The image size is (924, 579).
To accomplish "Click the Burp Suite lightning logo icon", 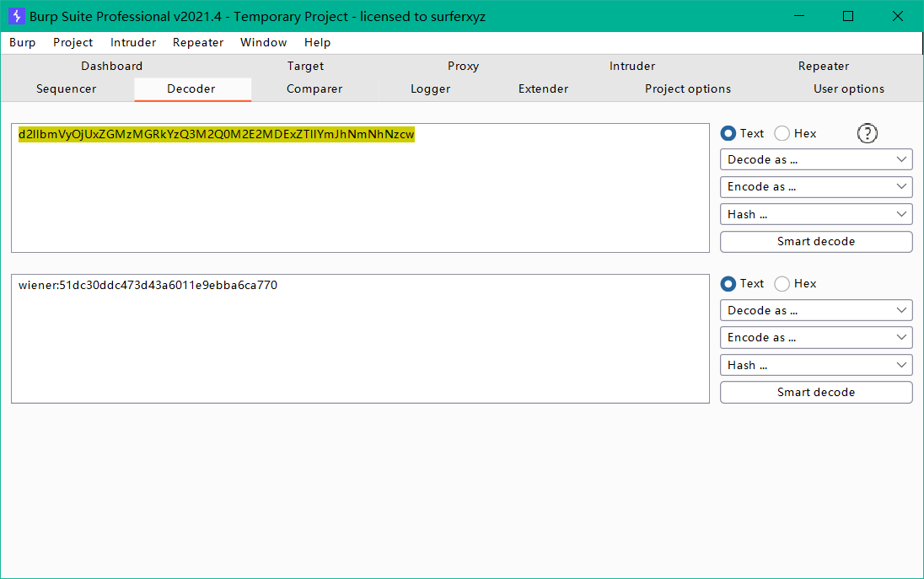I will click(17, 16).
